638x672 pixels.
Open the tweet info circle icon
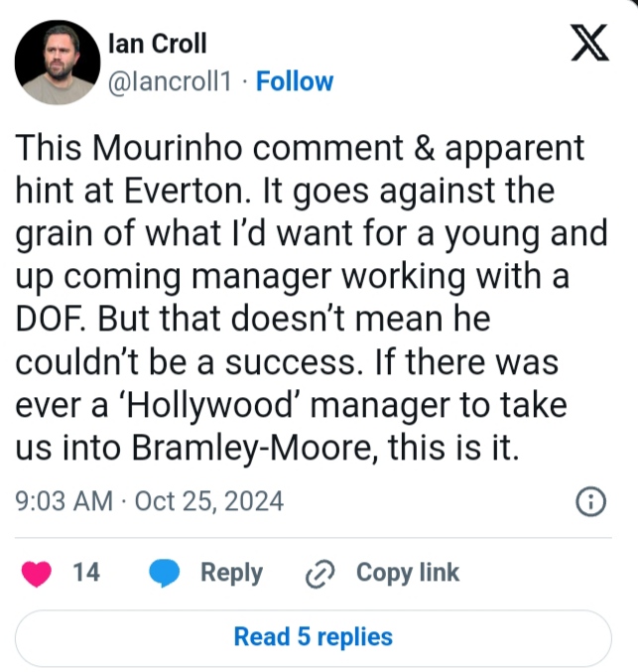pos(590,502)
